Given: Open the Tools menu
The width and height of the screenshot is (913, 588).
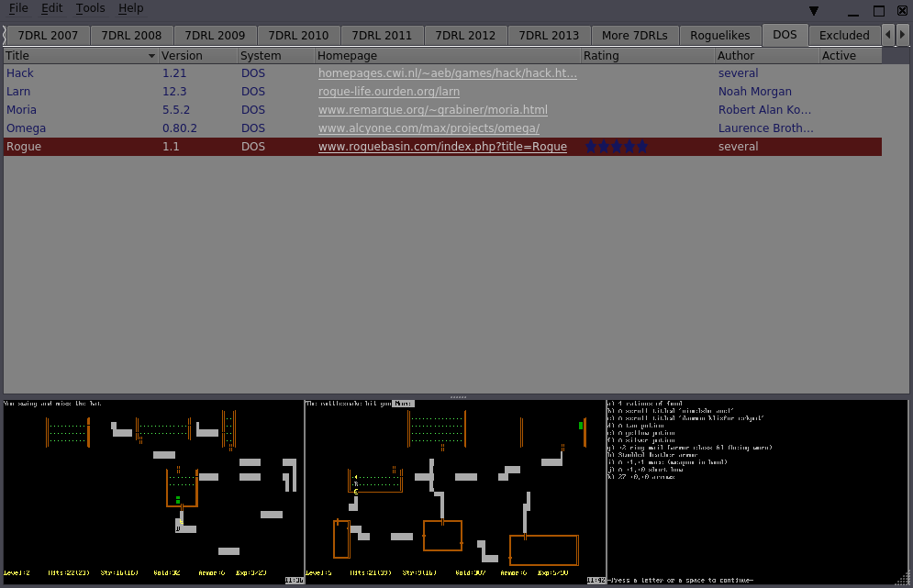Looking at the screenshot, I should (90, 8).
